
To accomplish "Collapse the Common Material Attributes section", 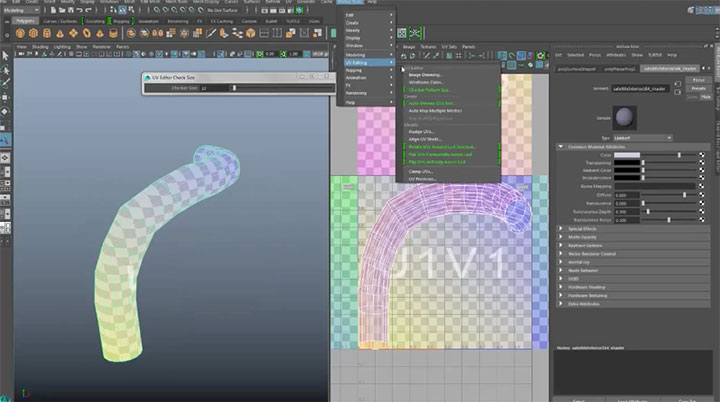I will tap(561, 147).
